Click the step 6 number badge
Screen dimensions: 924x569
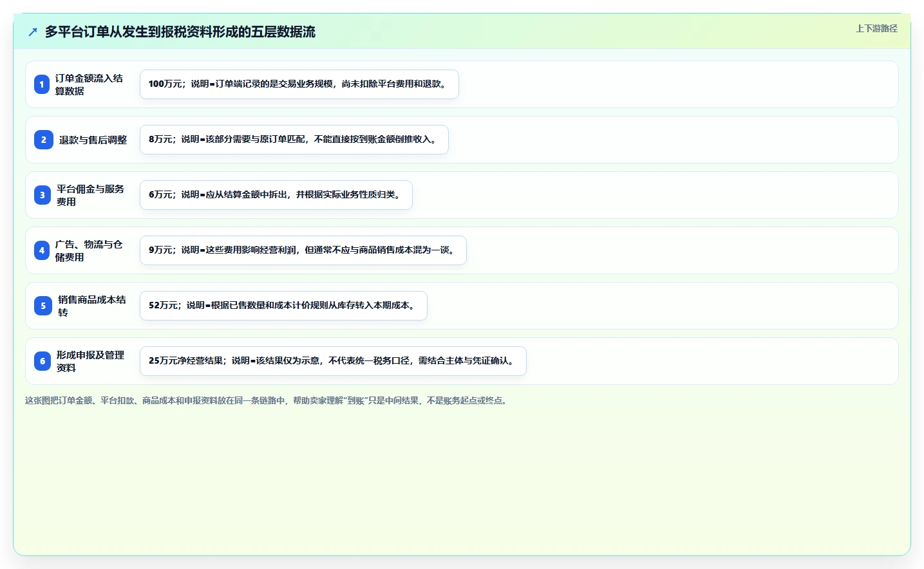click(x=42, y=361)
